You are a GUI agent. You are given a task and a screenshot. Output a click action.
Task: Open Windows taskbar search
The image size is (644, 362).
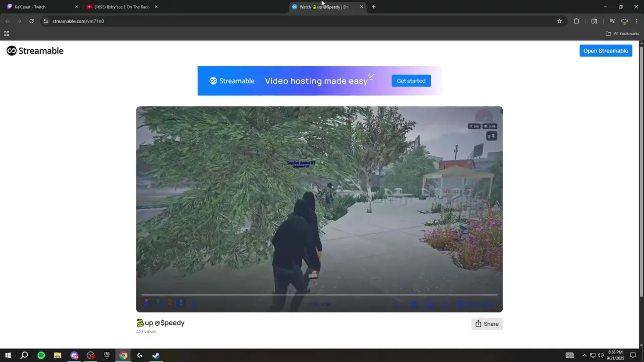pos(24,355)
